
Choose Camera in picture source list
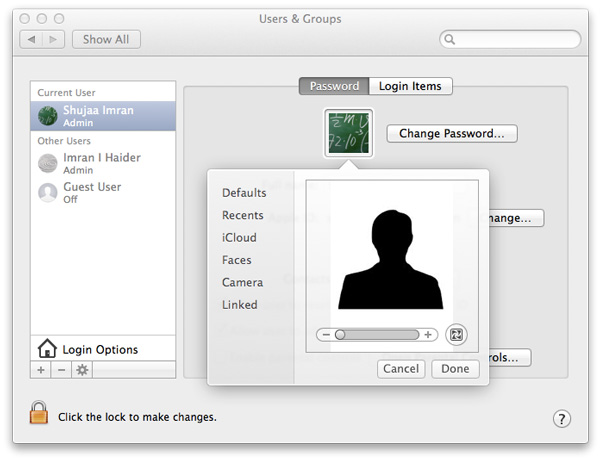click(242, 282)
